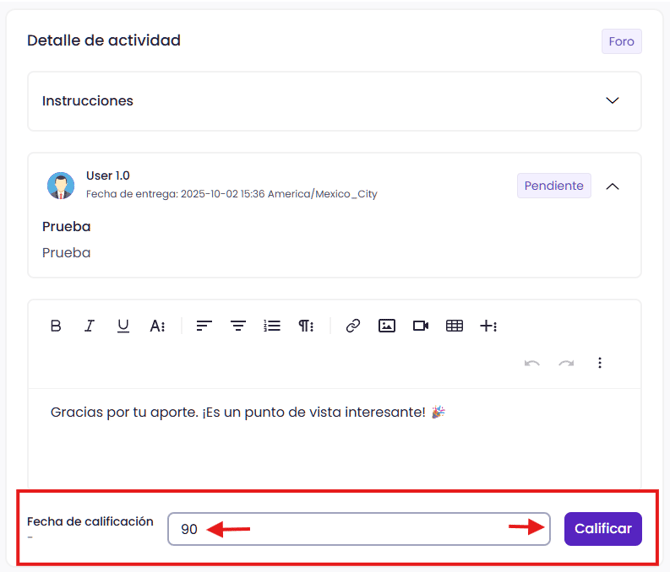Screen dimensions: 670x572
Task: Click the Calificar button
Action: 603,529
